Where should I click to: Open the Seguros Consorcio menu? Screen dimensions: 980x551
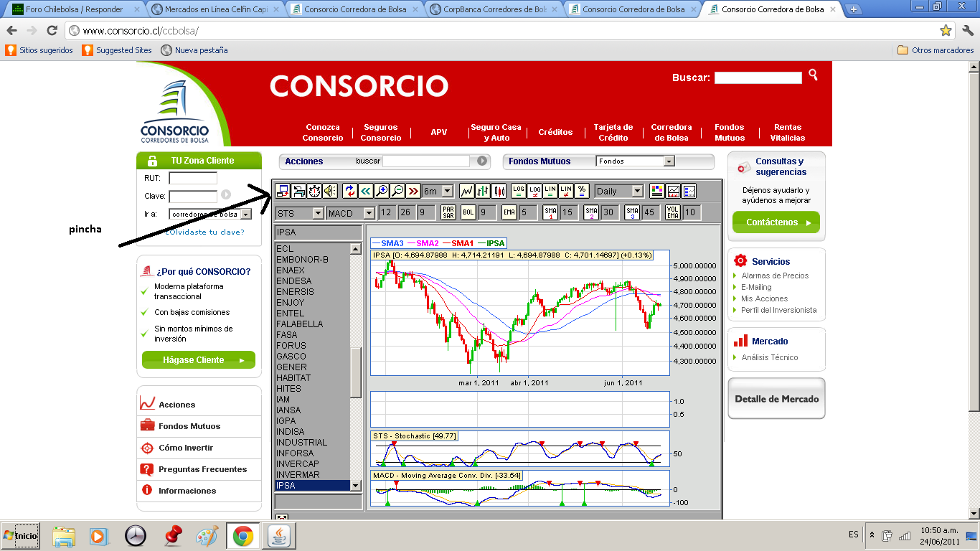381,133
